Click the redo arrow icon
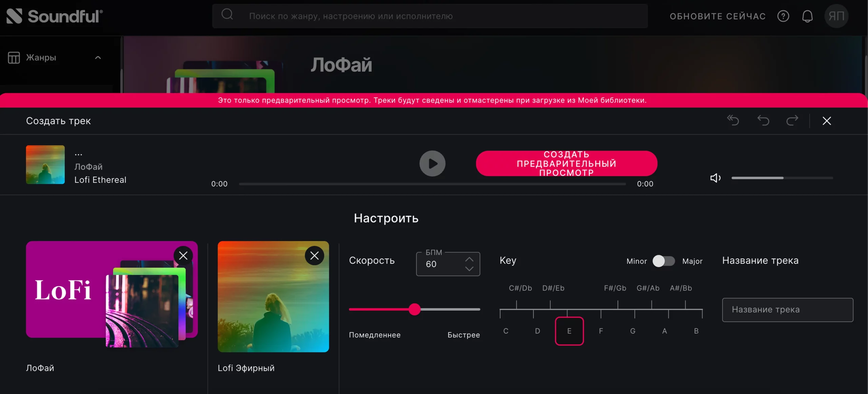 point(792,121)
